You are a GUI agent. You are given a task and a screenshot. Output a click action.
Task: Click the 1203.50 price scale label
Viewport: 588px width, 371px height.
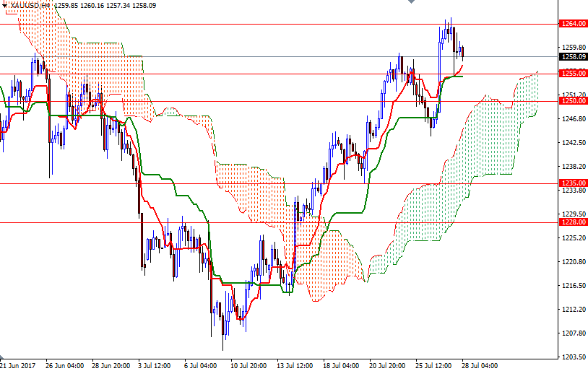pyautogui.click(x=572, y=357)
